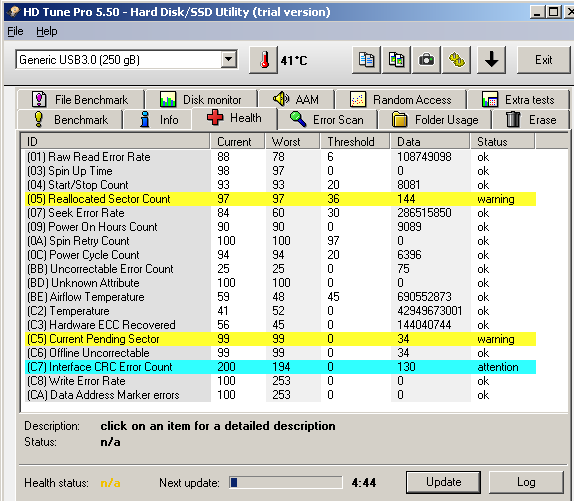Image resolution: width=574 pixels, height=501 pixels.
Task: Select the (C2) Temperature row
Action: (280, 311)
